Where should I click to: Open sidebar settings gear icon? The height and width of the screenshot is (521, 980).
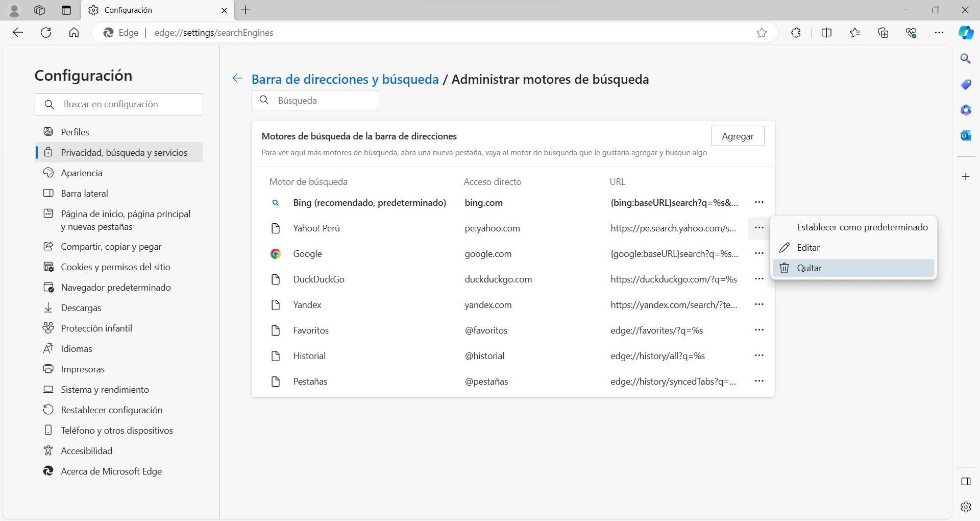pyautogui.click(x=966, y=507)
